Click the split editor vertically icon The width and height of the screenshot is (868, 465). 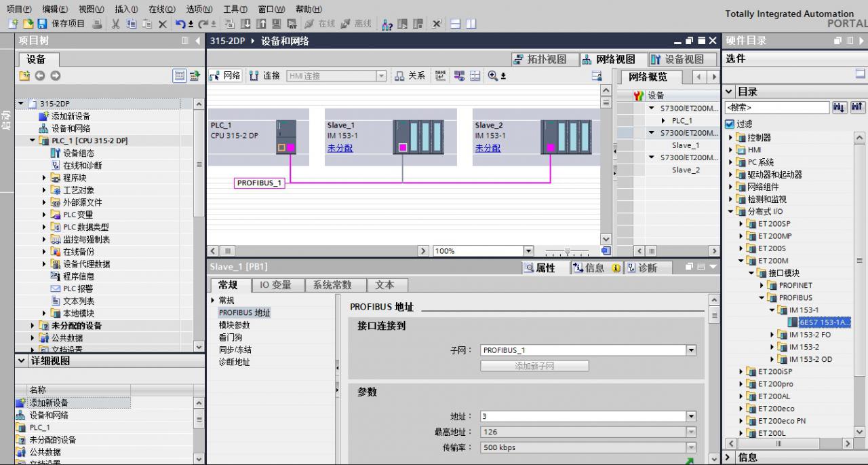(x=471, y=24)
